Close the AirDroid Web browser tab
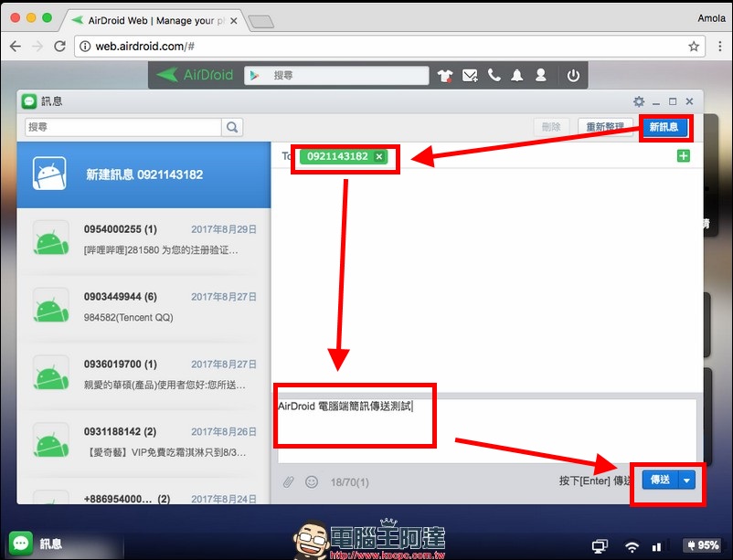The image size is (733, 560). click(234, 21)
